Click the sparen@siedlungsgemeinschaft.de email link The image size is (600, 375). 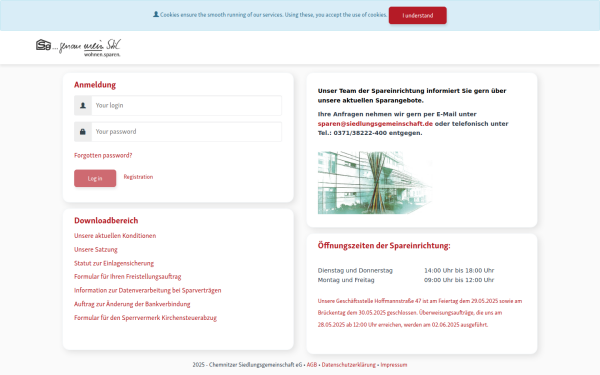pyautogui.click(x=375, y=124)
